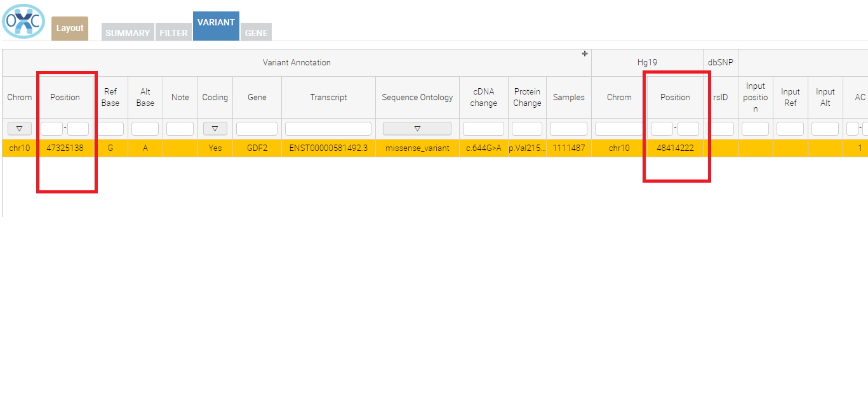Click the rsID filter input field
868x411 pixels.
click(721, 128)
